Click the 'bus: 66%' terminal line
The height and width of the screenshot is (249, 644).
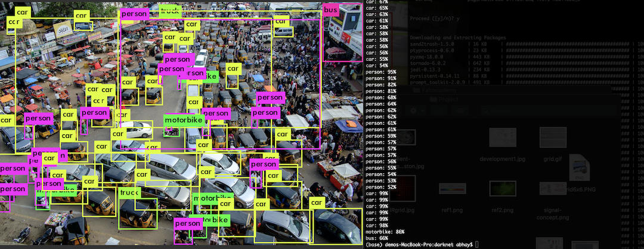[x=377, y=238]
